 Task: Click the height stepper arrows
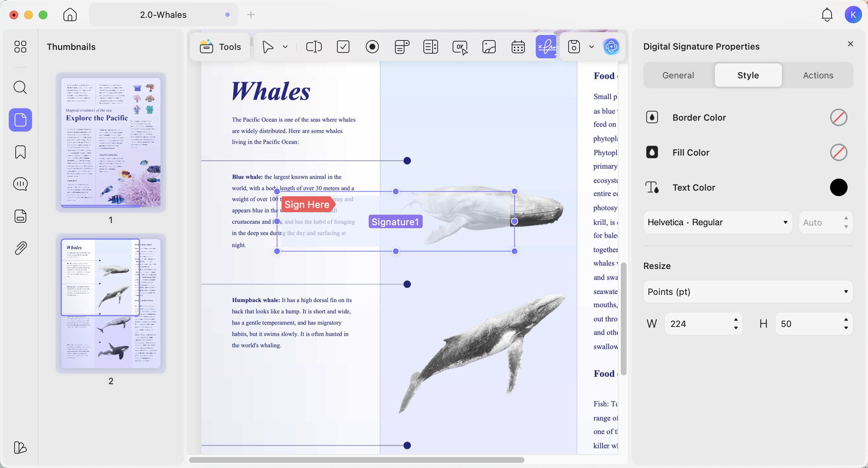pos(846,324)
